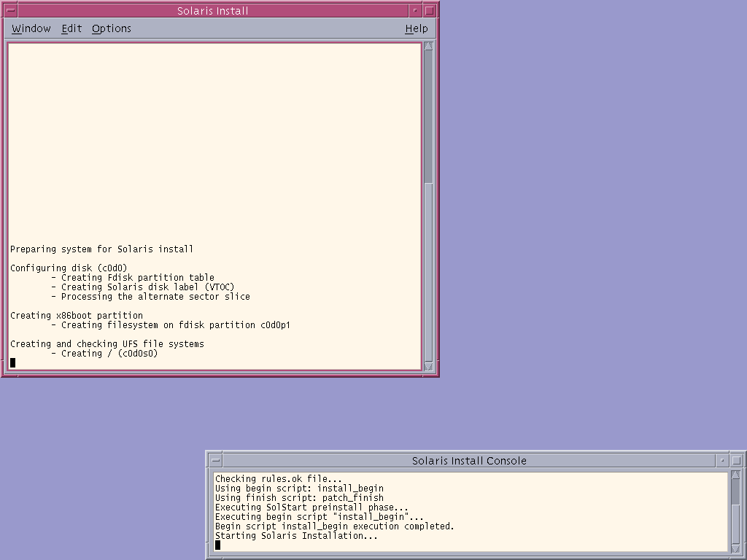The width and height of the screenshot is (747, 560).
Task: Maximize the Solaris Install Console window
Action: click(737, 461)
